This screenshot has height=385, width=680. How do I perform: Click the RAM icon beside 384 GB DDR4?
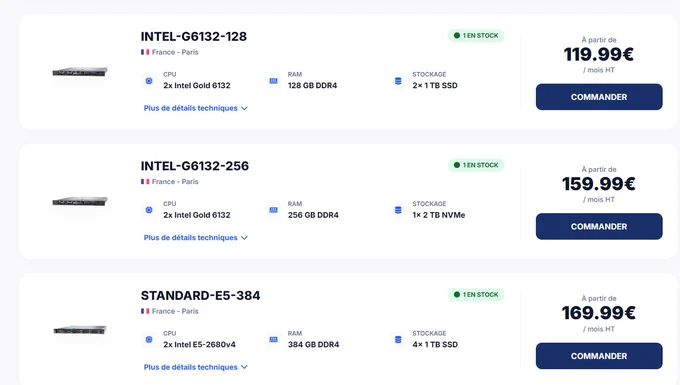tap(273, 339)
